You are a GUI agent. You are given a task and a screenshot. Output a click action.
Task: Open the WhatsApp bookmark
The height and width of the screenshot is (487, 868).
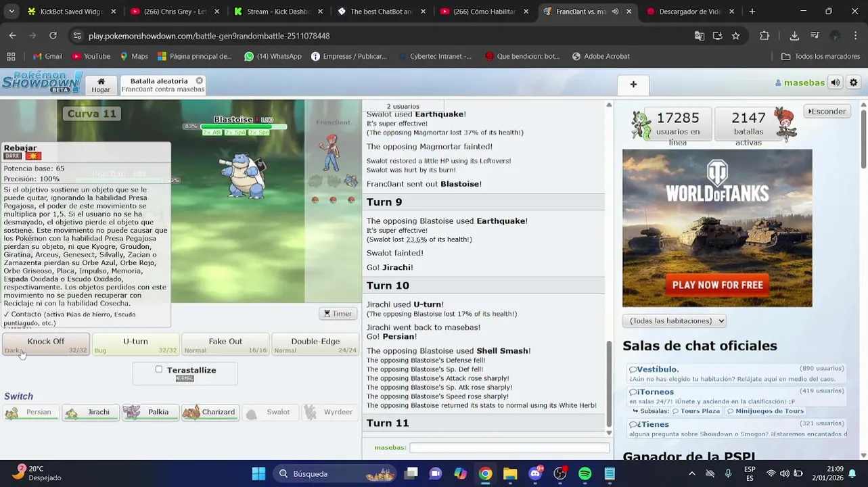click(273, 56)
